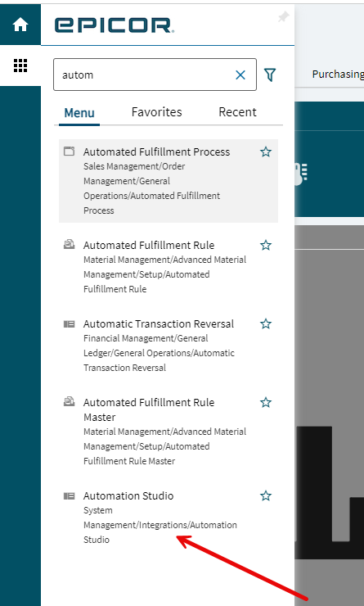Open the menu filter funnel icon
This screenshot has height=606, width=364.
[270, 75]
